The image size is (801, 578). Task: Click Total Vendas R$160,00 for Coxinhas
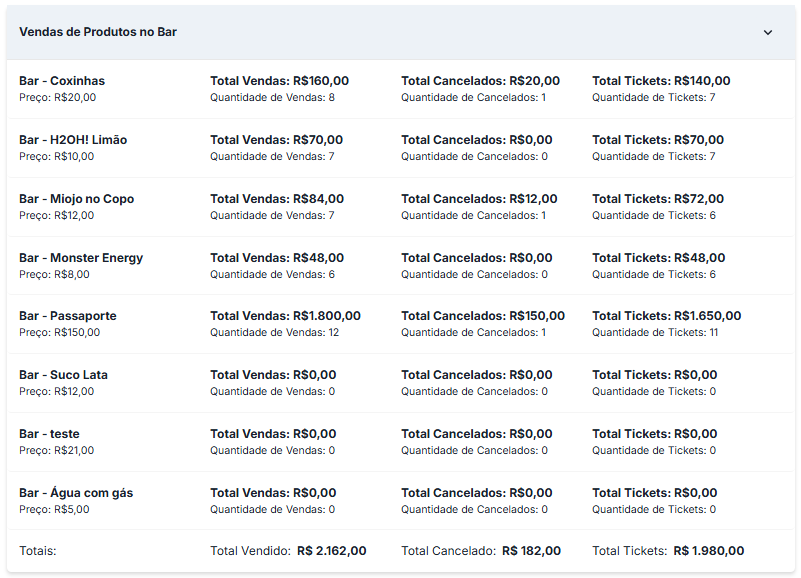[279, 81]
